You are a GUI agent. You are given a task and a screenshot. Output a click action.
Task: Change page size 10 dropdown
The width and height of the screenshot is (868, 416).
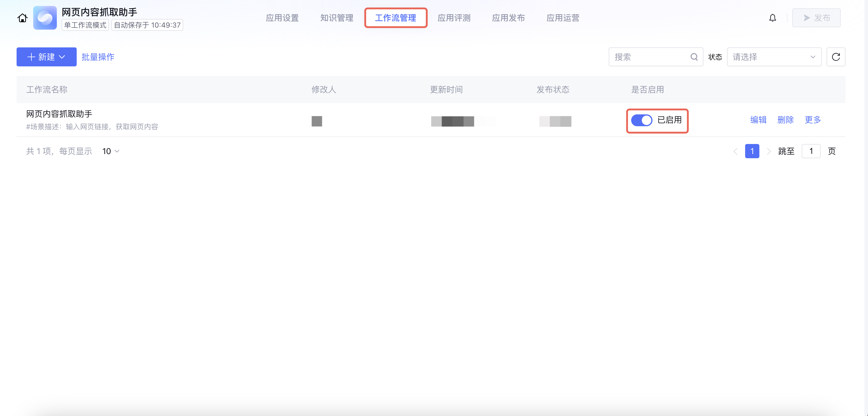pyautogui.click(x=111, y=151)
